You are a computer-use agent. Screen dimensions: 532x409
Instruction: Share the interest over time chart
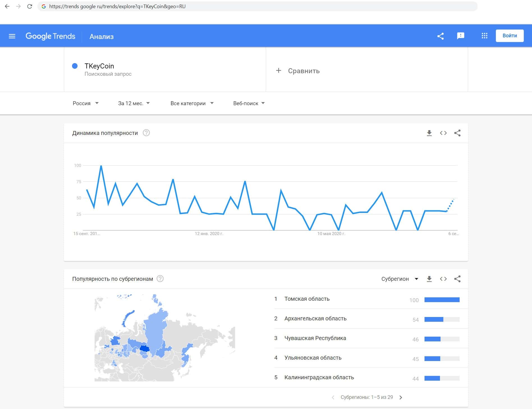coord(457,133)
